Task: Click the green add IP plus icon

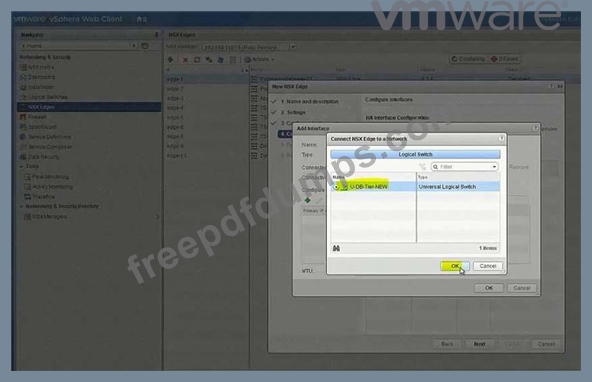Action: pos(308,200)
